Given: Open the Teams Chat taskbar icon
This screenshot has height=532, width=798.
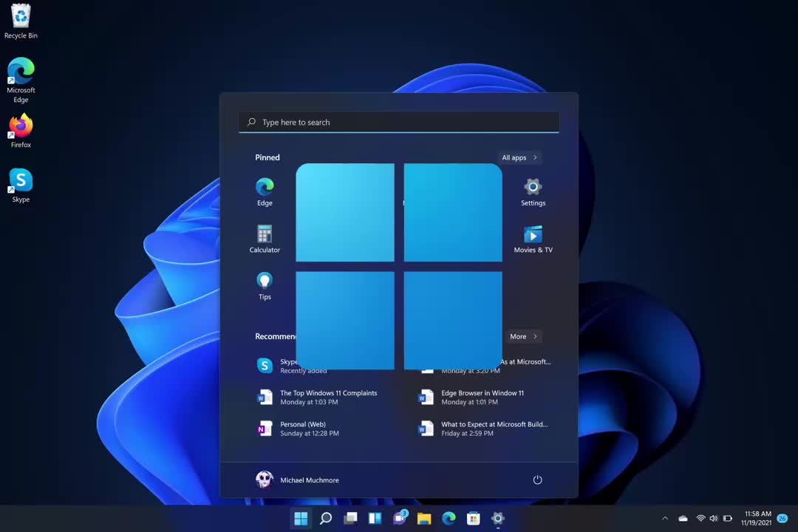Looking at the screenshot, I should [400, 518].
